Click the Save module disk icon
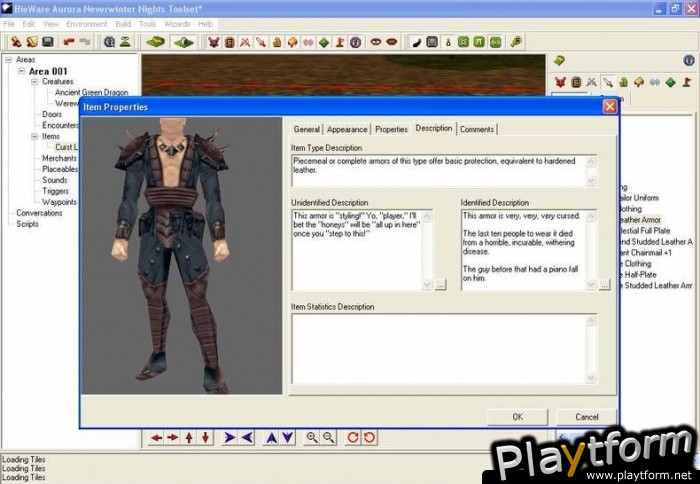700x484 pixels. click(48, 42)
